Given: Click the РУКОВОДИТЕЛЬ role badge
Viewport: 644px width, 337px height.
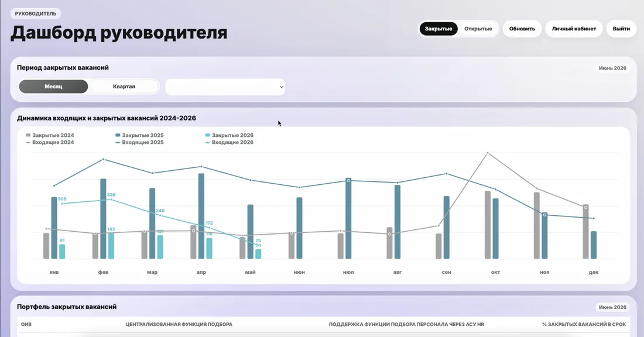Looking at the screenshot, I should pos(36,13).
